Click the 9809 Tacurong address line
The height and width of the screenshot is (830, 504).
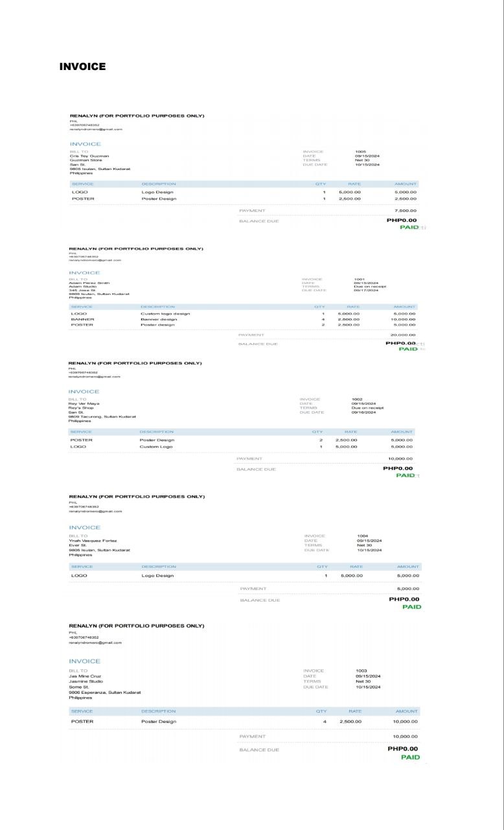[x=102, y=416]
